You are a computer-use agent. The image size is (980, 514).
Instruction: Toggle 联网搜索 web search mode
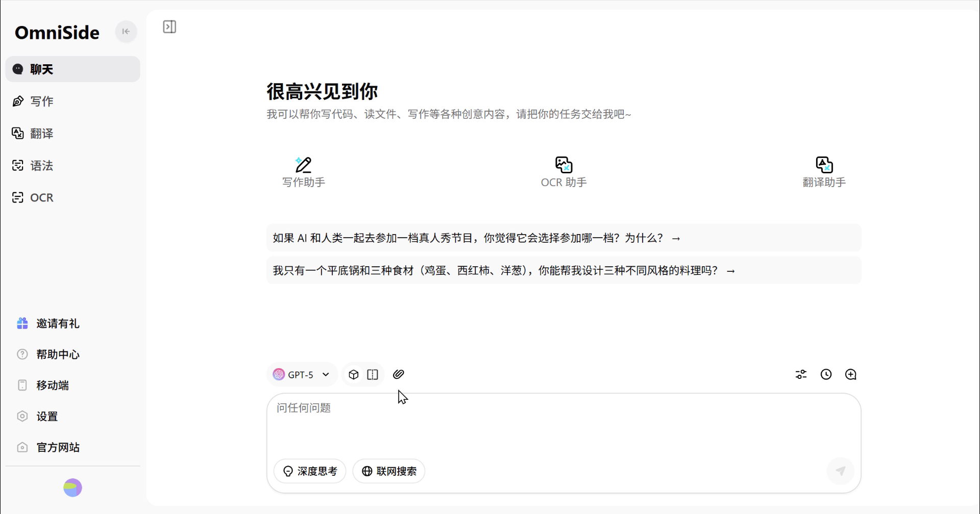click(x=389, y=471)
